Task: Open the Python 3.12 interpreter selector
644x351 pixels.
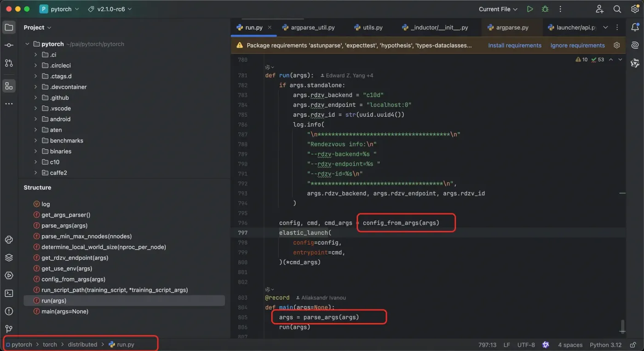Action: click(x=605, y=345)
